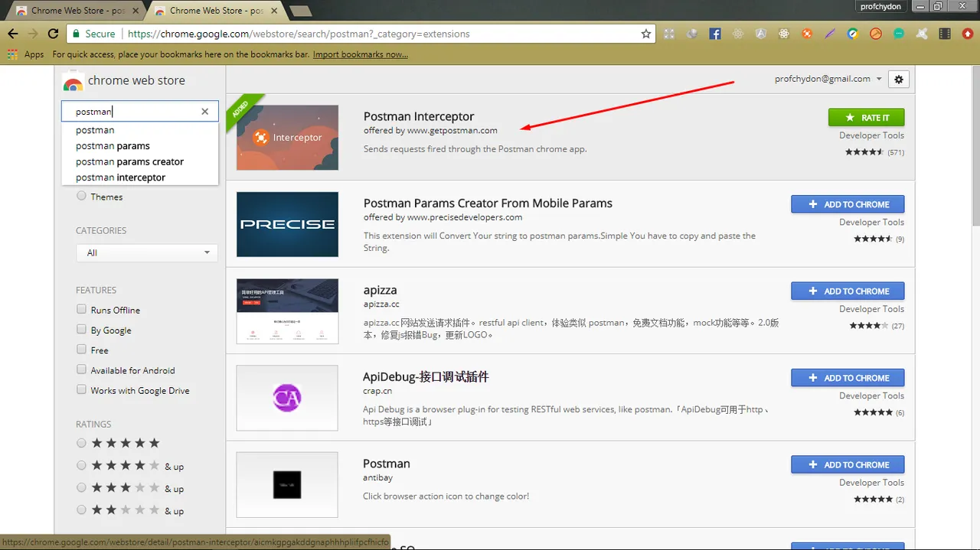Image resolution: width=980 pixels, height=550 pixels.
Task: Add Postman Params Creator to Chrome
Action: [848, 204]
